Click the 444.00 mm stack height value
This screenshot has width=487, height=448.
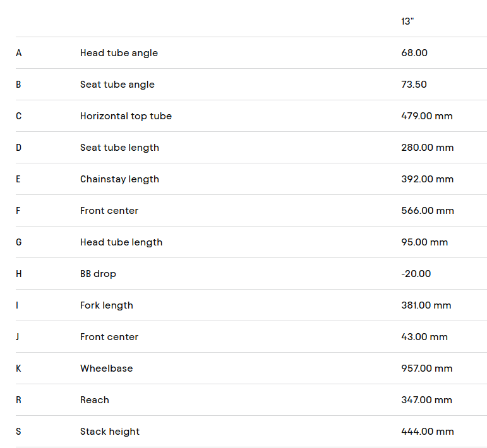click(427, 432)
